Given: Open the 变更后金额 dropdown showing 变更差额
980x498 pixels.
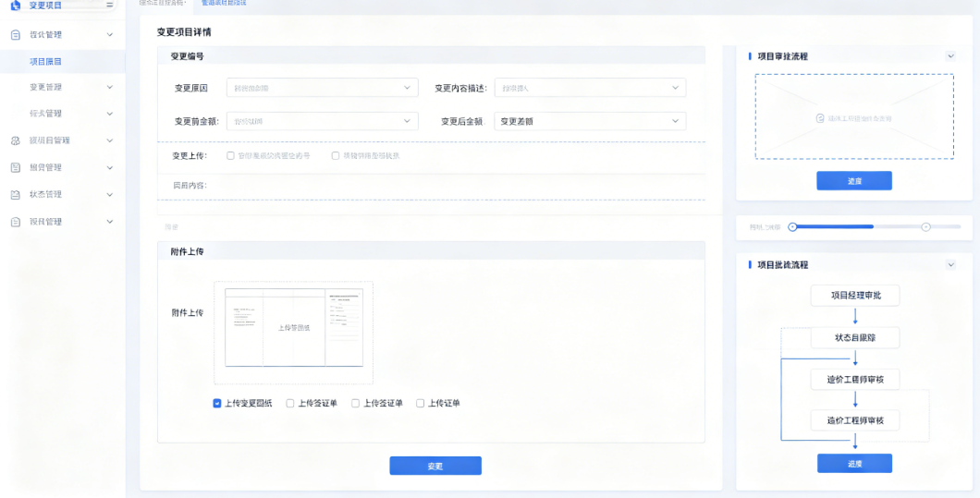Looking at the screenshot, I should pyautogui.click(x=590, y=121).
